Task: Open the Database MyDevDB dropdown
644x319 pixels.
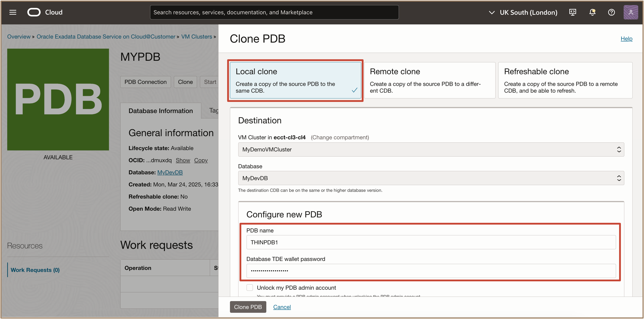Action: pos(431,178)
